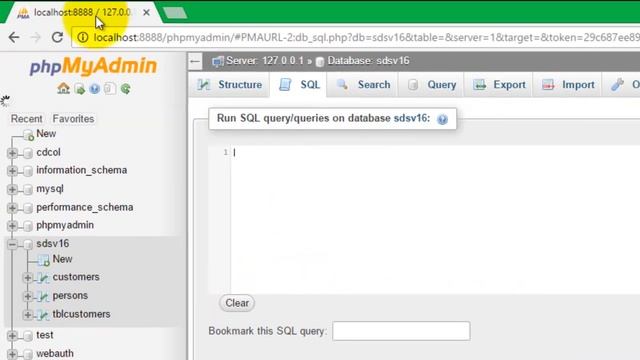Click the log out icon in sidebar
This screenshot has width=640, height=360.
[80, 89]
